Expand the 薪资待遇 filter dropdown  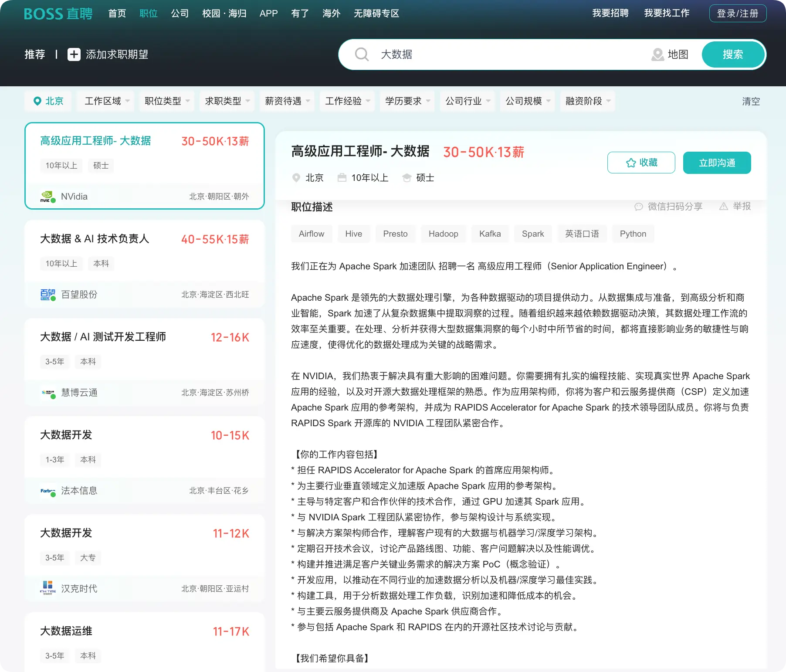(x=287, y=101)
